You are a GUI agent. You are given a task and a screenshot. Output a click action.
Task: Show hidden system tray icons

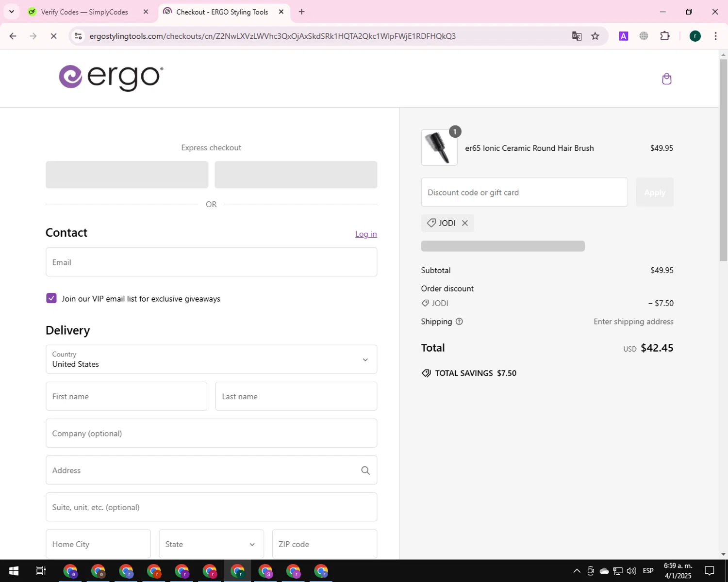[577, 571]
